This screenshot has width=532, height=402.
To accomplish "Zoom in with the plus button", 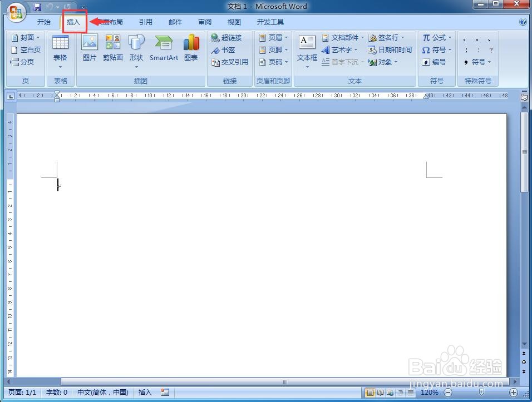I will coord(514,393).
